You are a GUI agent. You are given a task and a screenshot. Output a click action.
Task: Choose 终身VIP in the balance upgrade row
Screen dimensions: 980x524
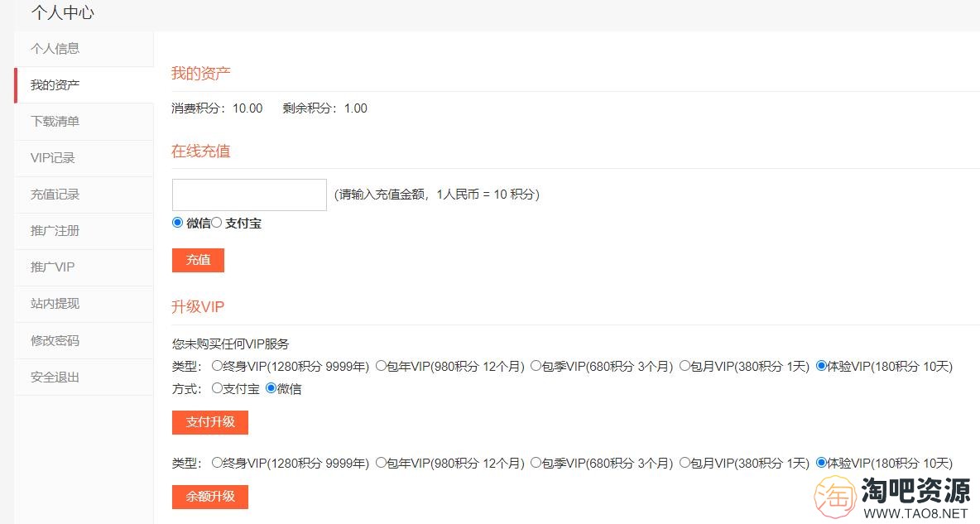point(217,463)
